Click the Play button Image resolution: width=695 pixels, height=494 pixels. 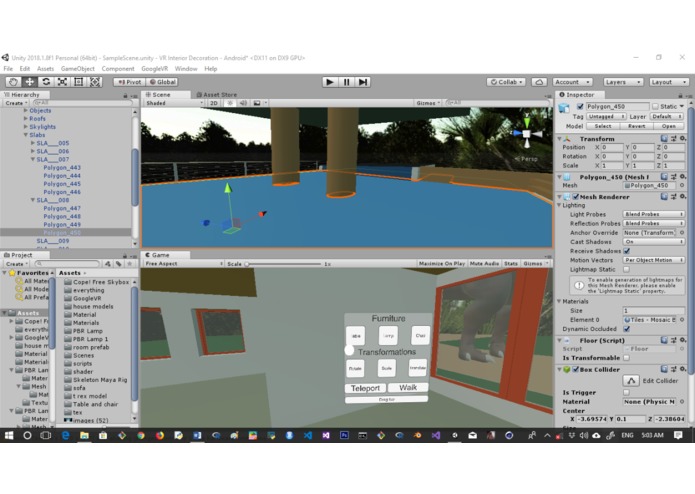329,82
